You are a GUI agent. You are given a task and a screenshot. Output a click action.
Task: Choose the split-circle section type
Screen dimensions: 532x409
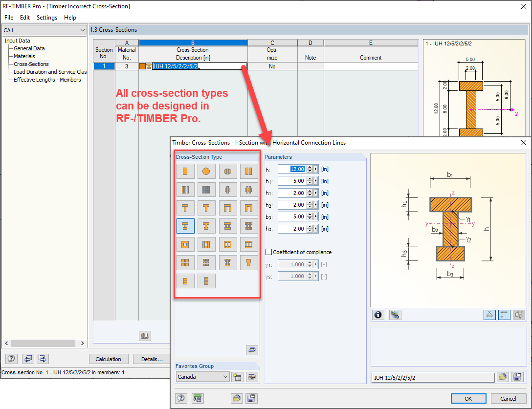pyautogui.click(x=228, y=171)
